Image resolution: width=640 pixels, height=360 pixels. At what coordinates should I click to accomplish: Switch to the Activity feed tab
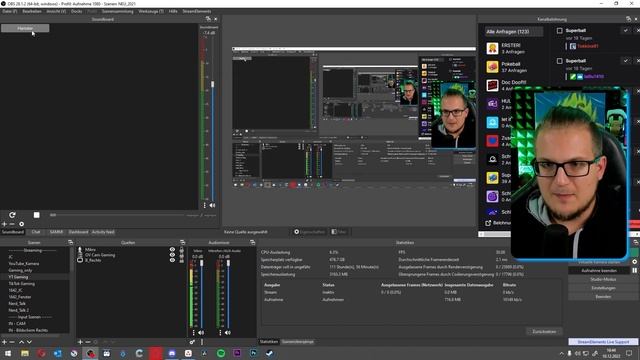pyautogui.click(x=103, y=232)
